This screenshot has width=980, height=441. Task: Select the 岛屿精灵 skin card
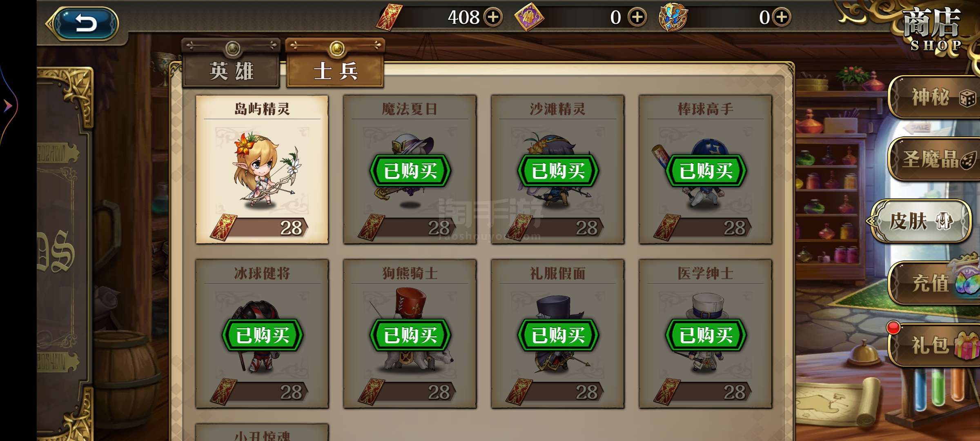[262, 169]
